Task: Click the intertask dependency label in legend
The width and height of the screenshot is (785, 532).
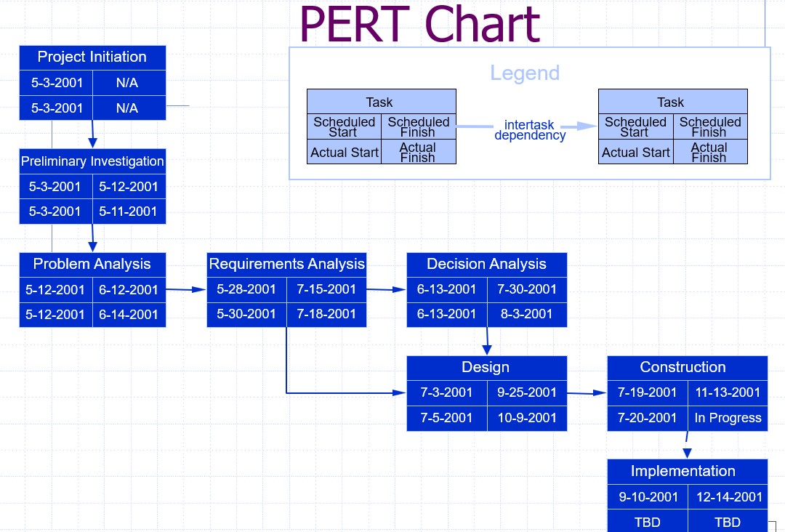Action: pyautogui.click(x=530, y=130)
